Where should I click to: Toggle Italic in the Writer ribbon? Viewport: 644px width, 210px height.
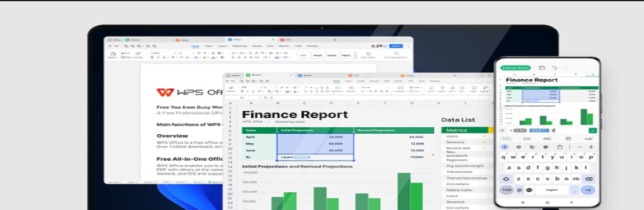158,57
